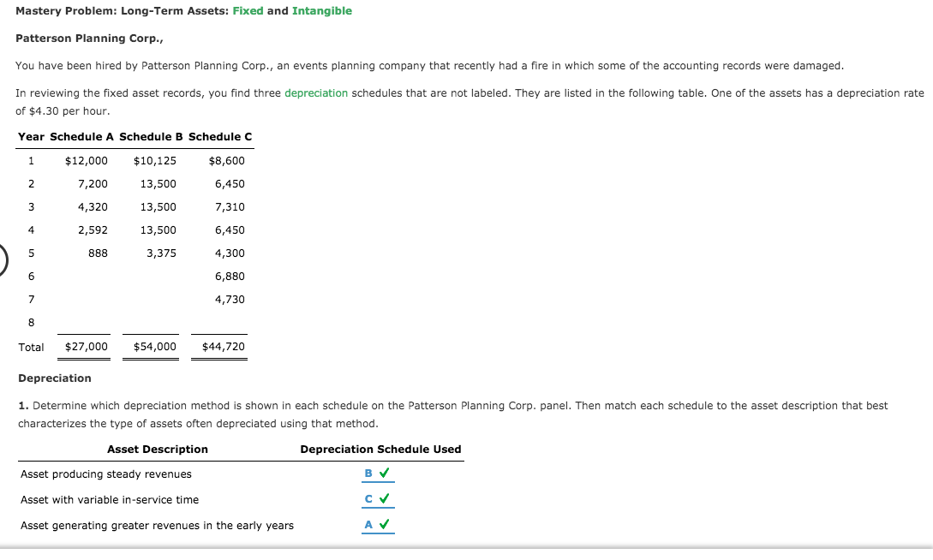Open the schedule dropdown for variable in-service time

(373, 498)
